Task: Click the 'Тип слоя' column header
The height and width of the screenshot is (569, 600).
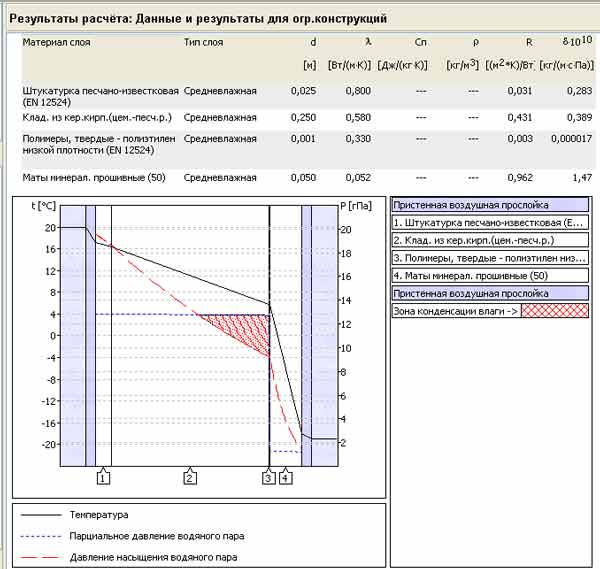Action: pyautogui.click(x=203, y=42)
